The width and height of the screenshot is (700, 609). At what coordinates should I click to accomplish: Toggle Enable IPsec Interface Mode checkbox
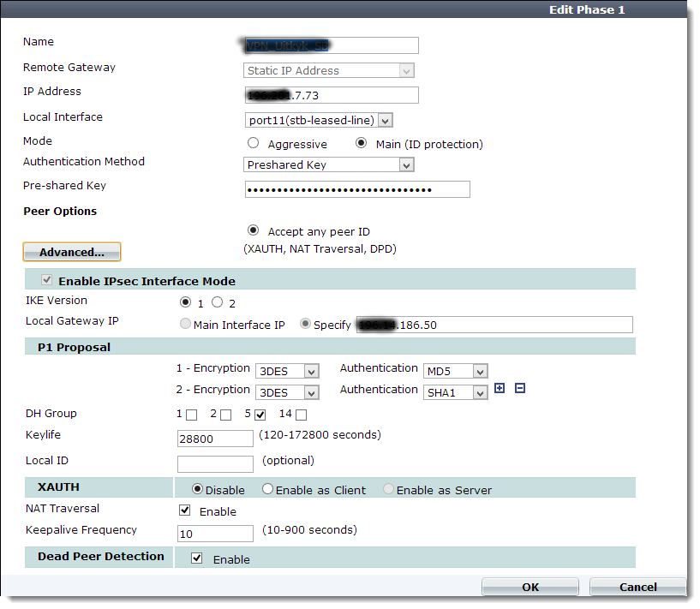tap(46, 280)
